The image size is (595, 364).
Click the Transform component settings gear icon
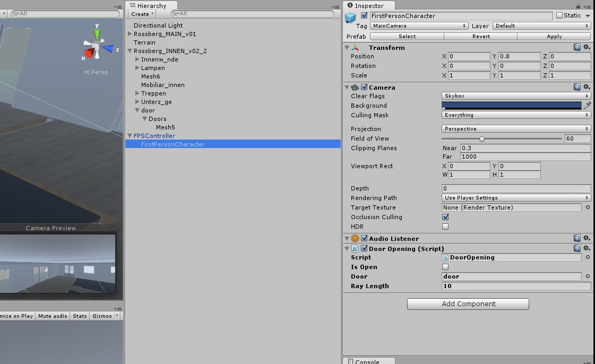click(x=587, y=47)
